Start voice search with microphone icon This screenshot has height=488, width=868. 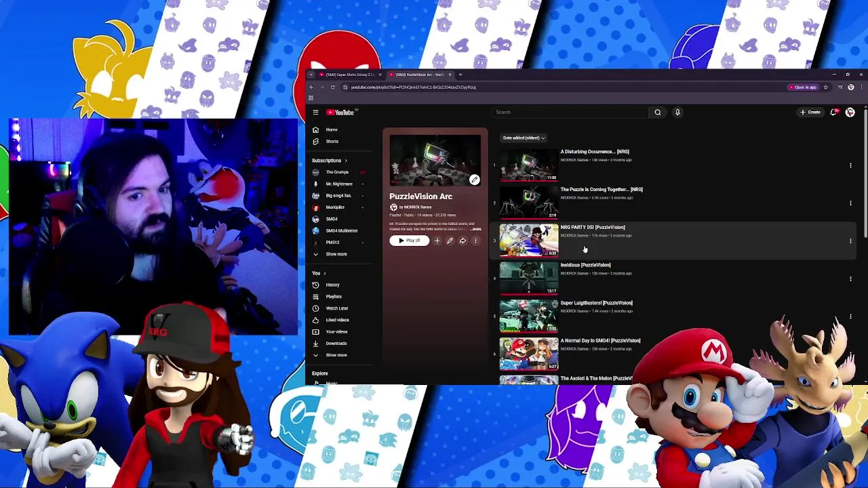click(677, 113)
